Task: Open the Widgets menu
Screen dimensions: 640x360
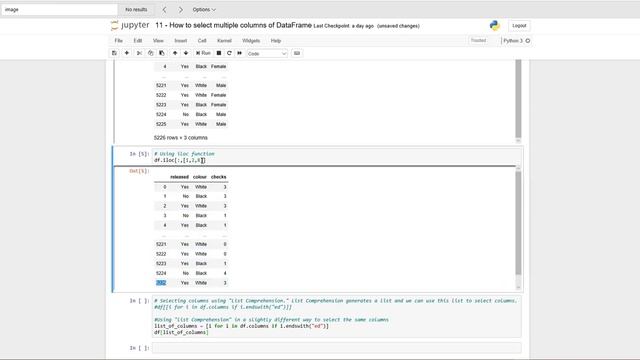Action: (251, 41)
